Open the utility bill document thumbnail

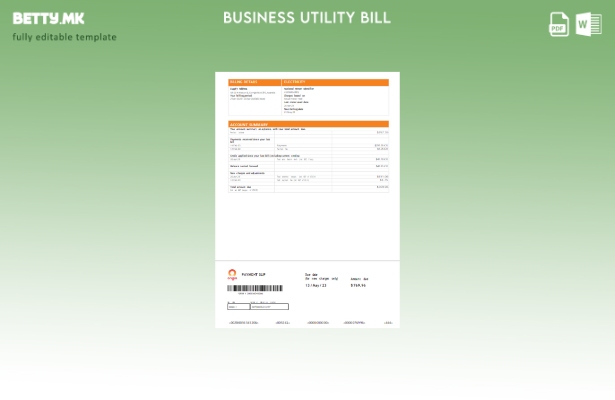[307, 200]
